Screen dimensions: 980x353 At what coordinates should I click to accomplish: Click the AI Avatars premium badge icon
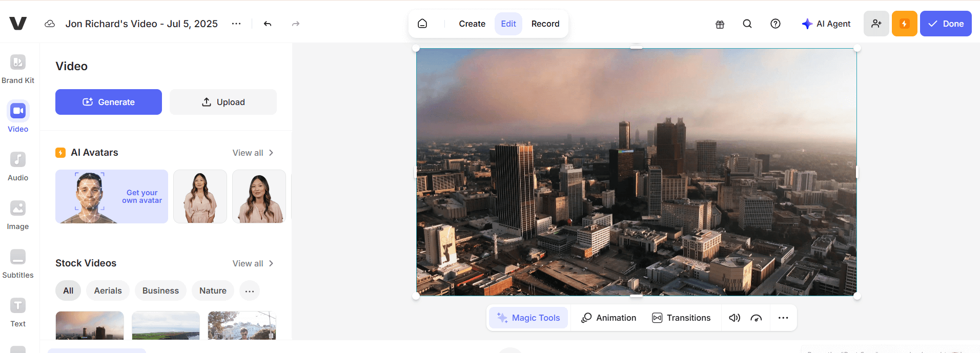tap(60, 153)
